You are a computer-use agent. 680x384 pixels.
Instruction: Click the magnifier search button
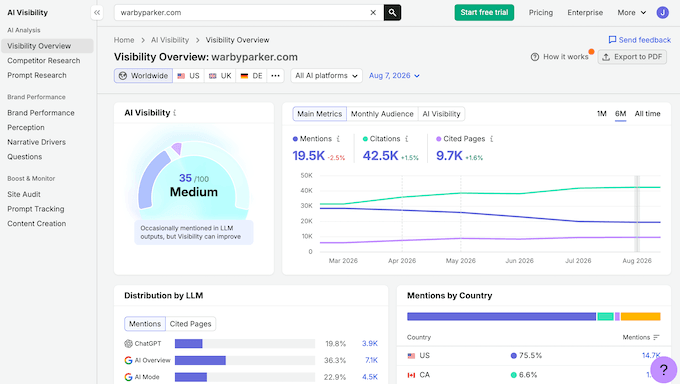point(392,13)
